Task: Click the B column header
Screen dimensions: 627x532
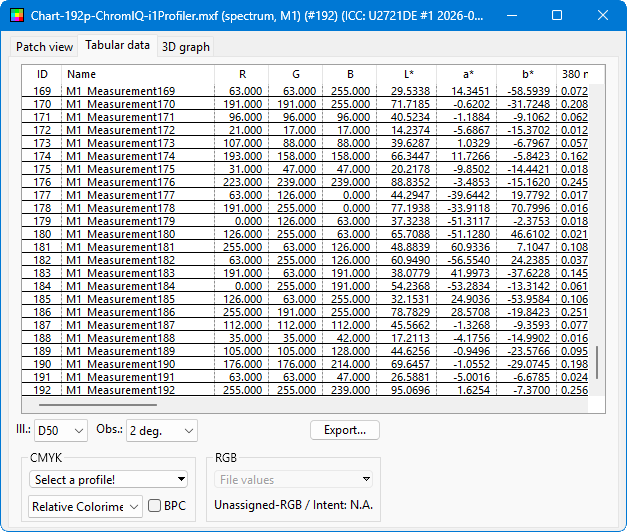Action: tap(350, 74)
